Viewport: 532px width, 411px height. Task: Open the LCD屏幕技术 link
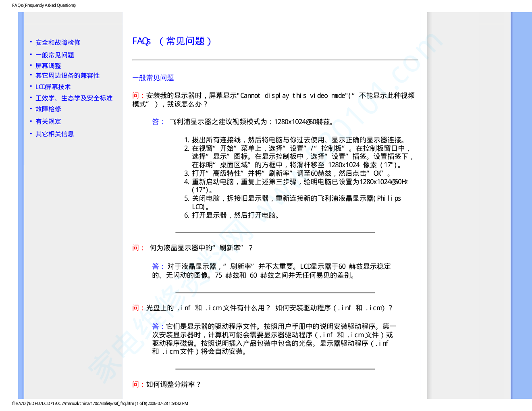pos(53,87)
